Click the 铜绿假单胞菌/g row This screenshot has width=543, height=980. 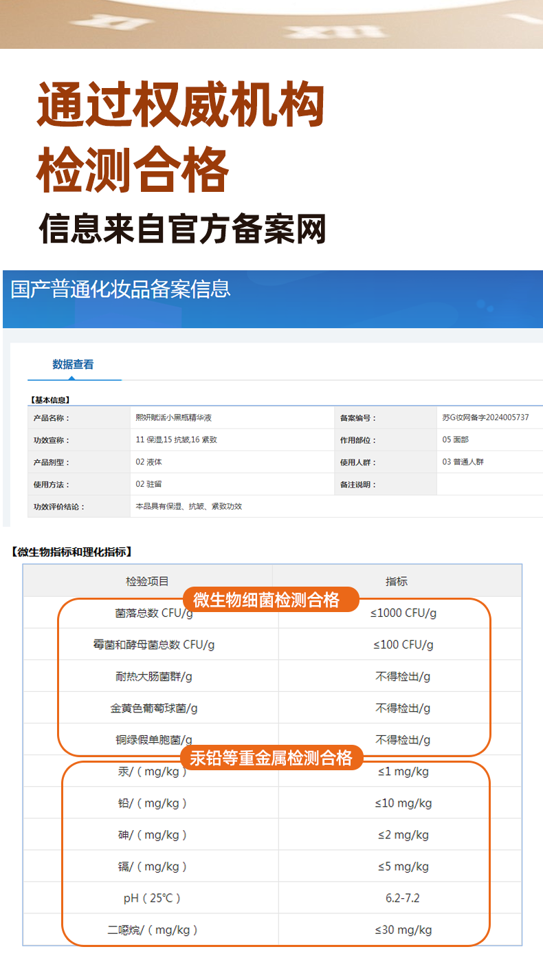point(154,740)
